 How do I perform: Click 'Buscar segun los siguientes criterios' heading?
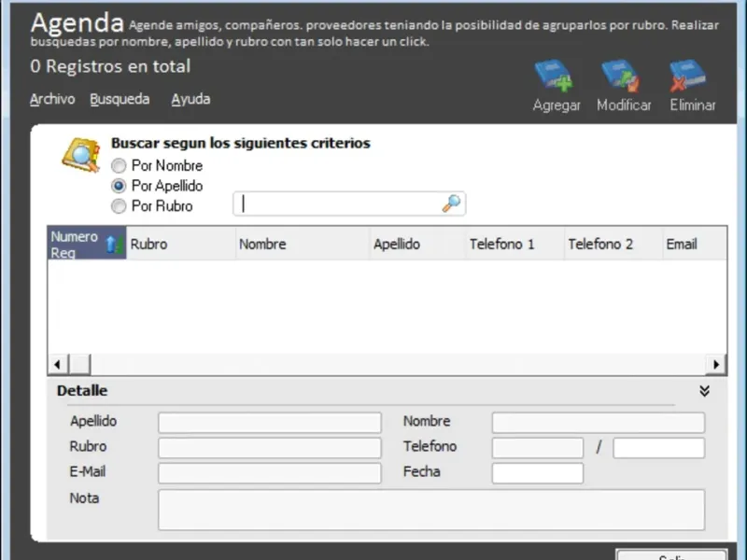(x=241, y=143)
